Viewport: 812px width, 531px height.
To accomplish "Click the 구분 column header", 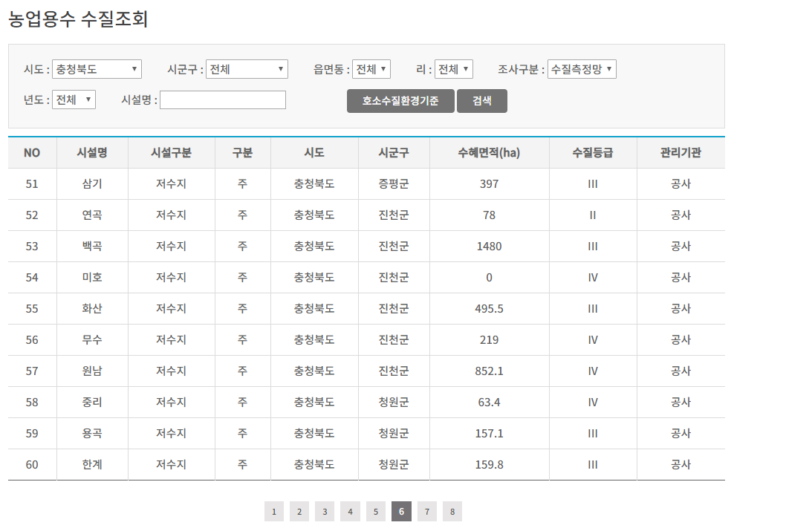I will pos(242,153).
